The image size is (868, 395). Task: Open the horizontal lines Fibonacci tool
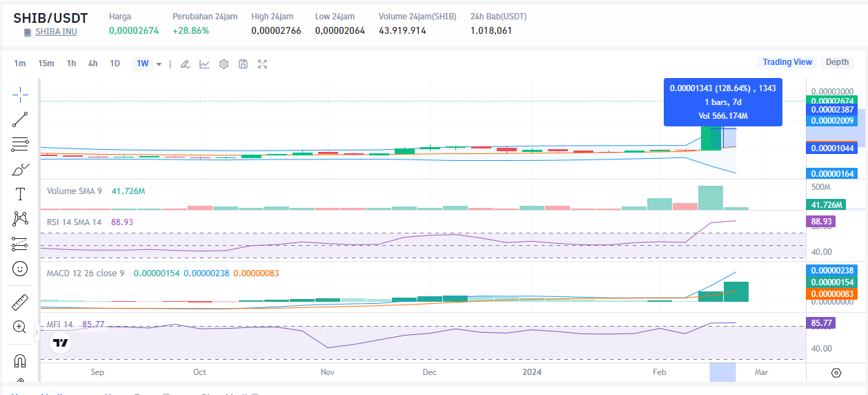tap(20, 144)
